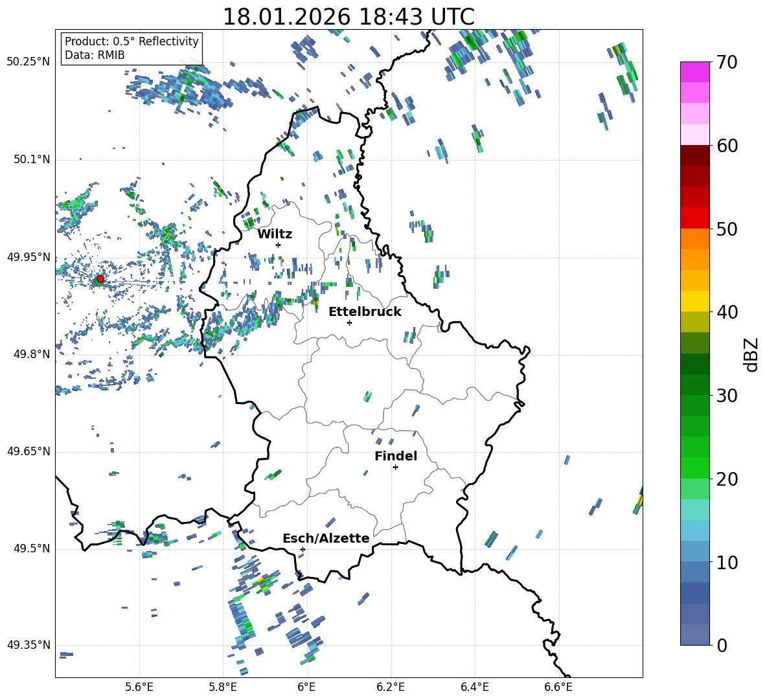
Task: Click the dBZ colorbar axis label
Action: pyautogui.click(x=751, y=354)
